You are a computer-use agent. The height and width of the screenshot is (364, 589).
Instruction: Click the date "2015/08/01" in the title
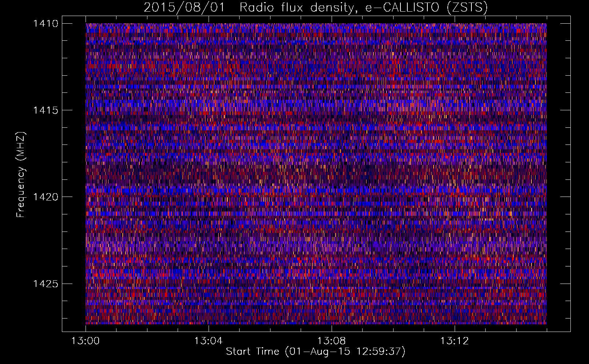[x=184, y=7]
